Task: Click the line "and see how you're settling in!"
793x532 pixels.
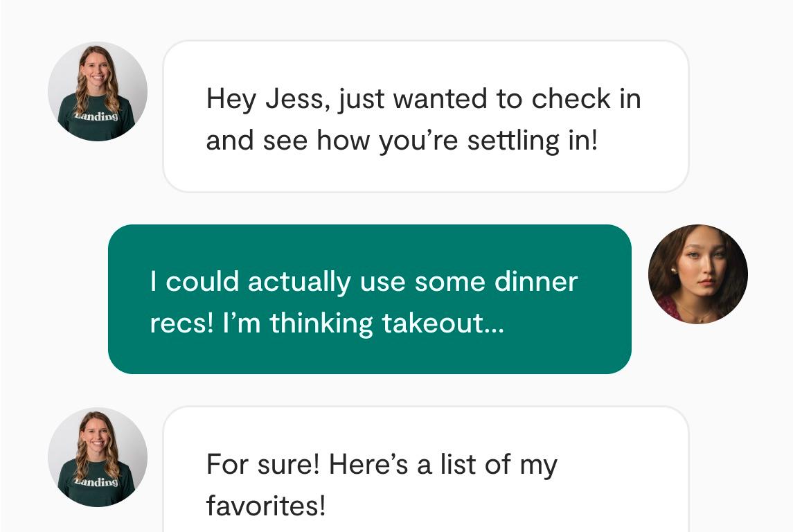Action: click(x=401, y=141)
